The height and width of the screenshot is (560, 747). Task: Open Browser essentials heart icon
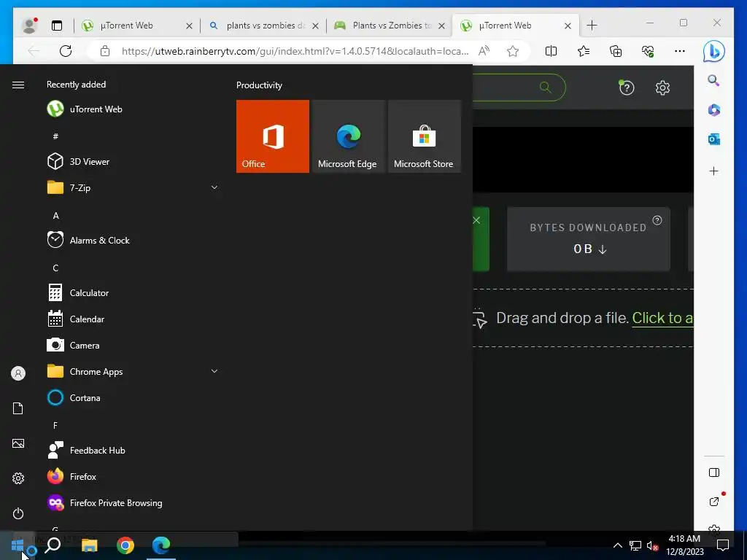tap(648, 51)
